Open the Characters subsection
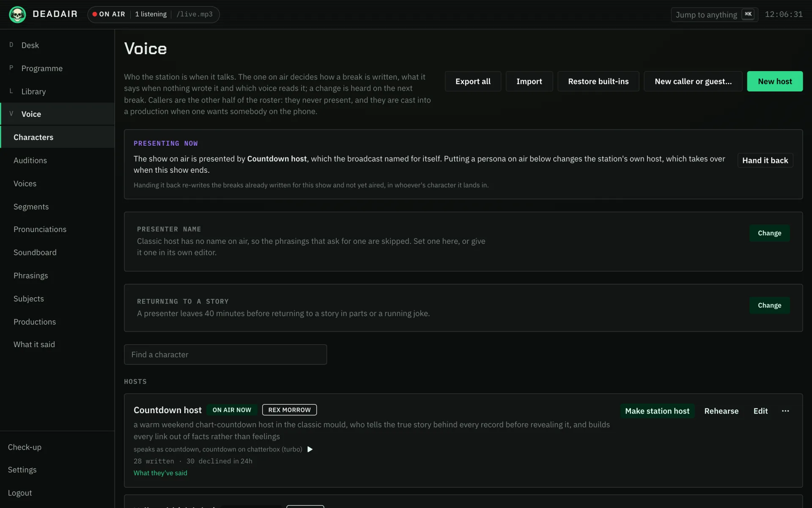 (57, 137)
